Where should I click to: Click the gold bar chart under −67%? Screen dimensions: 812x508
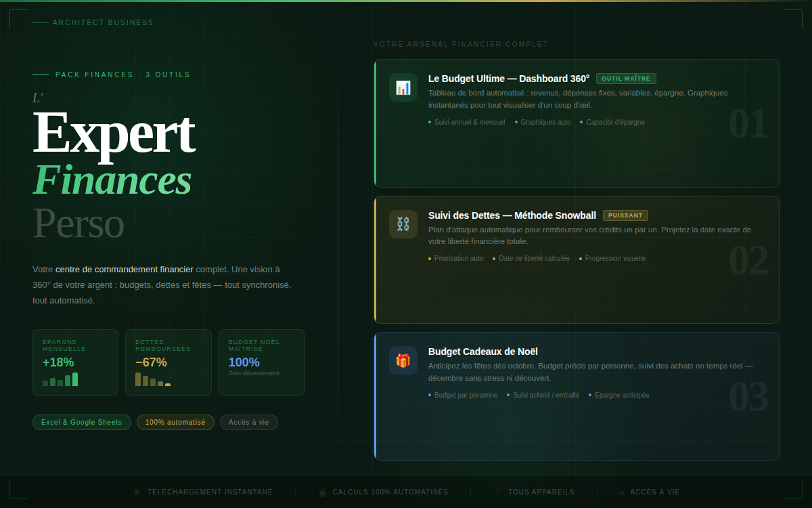pos(153,380)
